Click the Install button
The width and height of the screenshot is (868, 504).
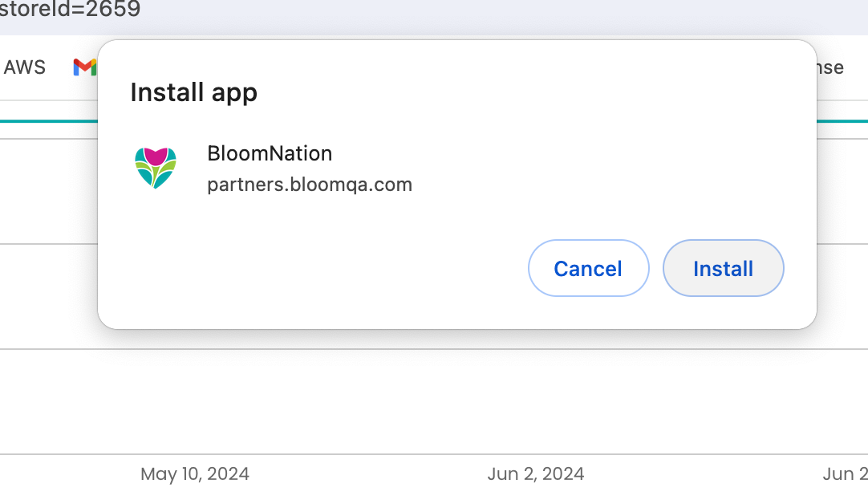[x=723, y=268]
